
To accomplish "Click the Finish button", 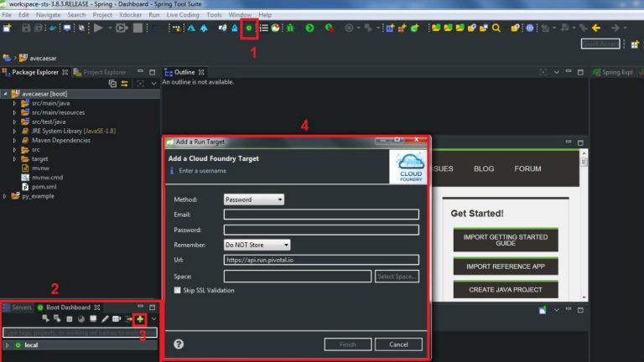I will tap(347, 344).
